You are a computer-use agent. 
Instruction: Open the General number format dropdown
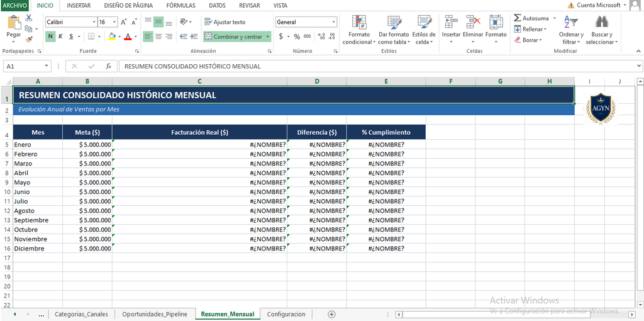point(333,22)
